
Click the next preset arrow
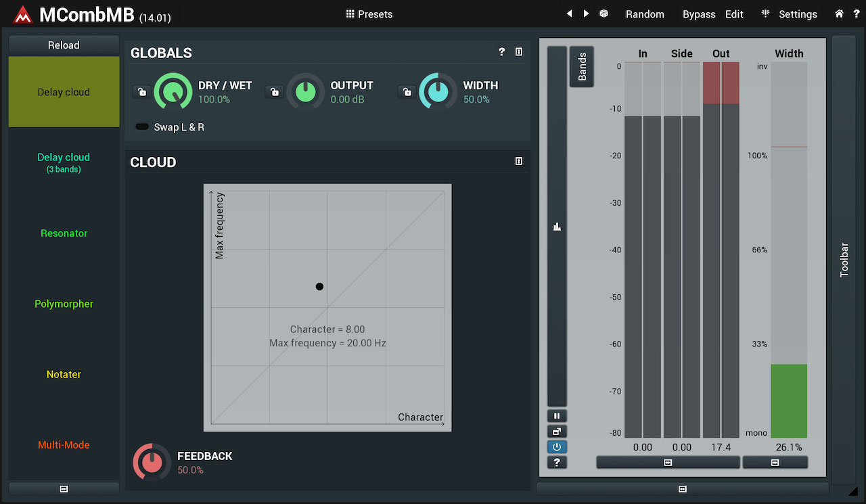[586, 14]
